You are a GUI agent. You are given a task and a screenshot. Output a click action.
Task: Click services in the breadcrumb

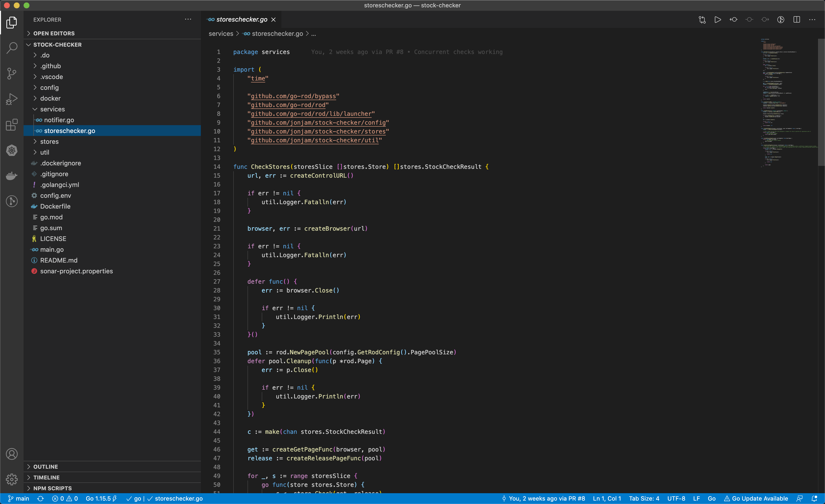(221, 34)
